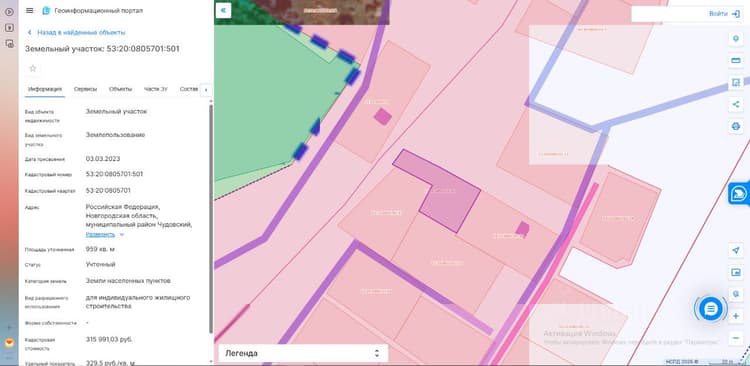Switch to the Сервисы tab
This screenshot has width=750, height=366.
coord(86,89)
